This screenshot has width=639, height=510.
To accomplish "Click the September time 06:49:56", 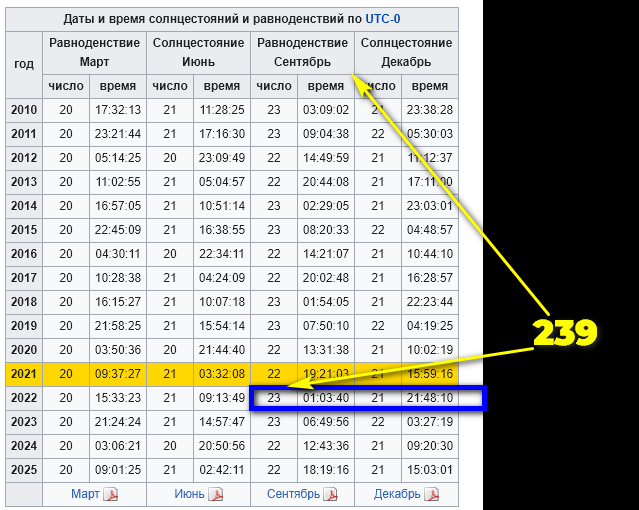I will coord(326,422).
